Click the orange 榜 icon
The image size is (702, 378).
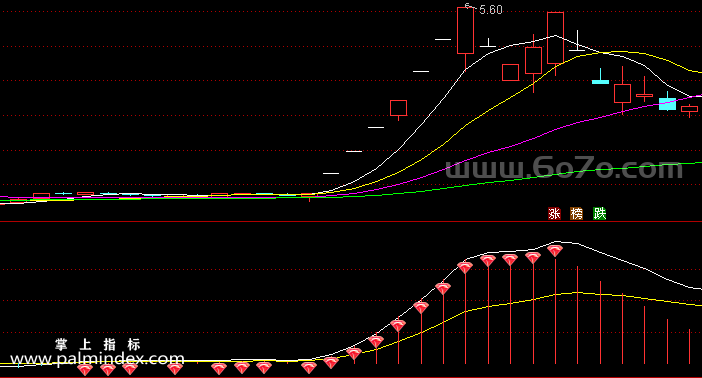pyautogui.click(x=577, y=214)
